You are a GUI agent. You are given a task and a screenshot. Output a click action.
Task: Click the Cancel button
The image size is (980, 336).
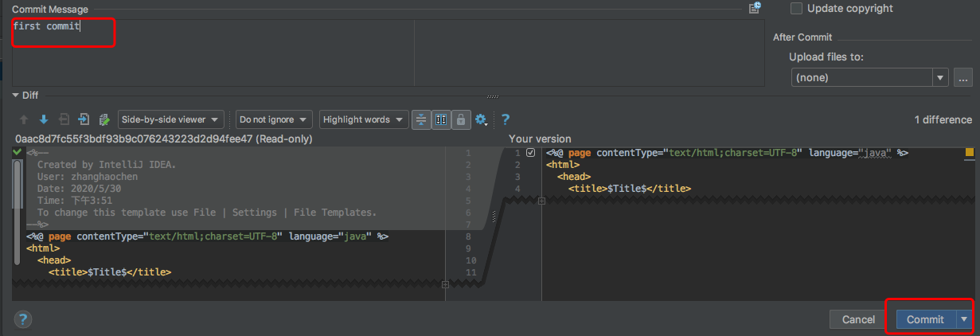pyautogui.click(x=858, y=319)
